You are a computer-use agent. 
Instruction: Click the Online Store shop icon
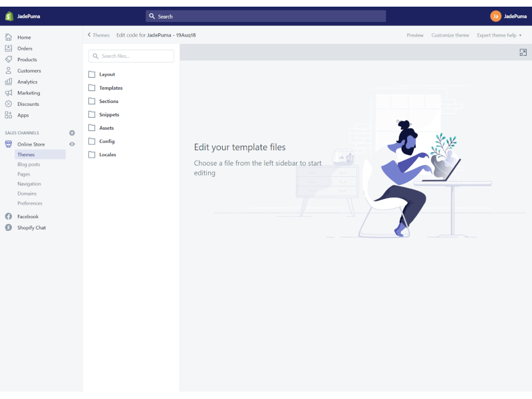9,144
